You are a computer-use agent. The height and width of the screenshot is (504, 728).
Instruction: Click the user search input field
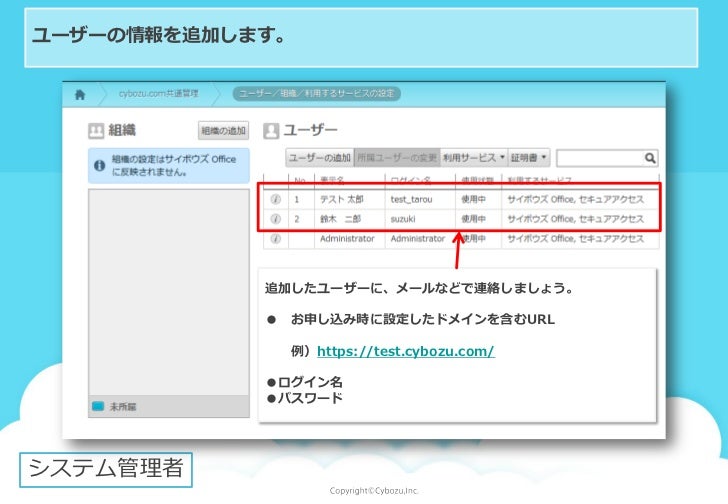click(x=599, y=158)
